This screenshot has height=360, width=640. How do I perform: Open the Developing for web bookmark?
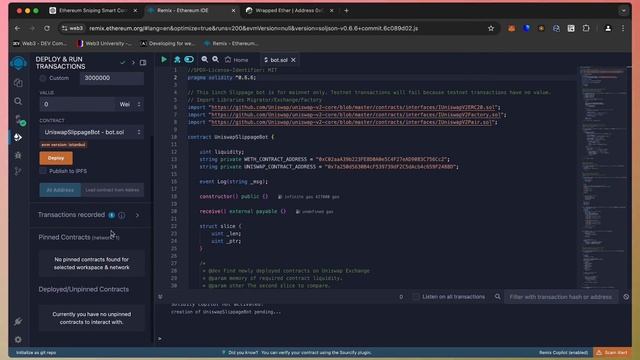point(168,43)
